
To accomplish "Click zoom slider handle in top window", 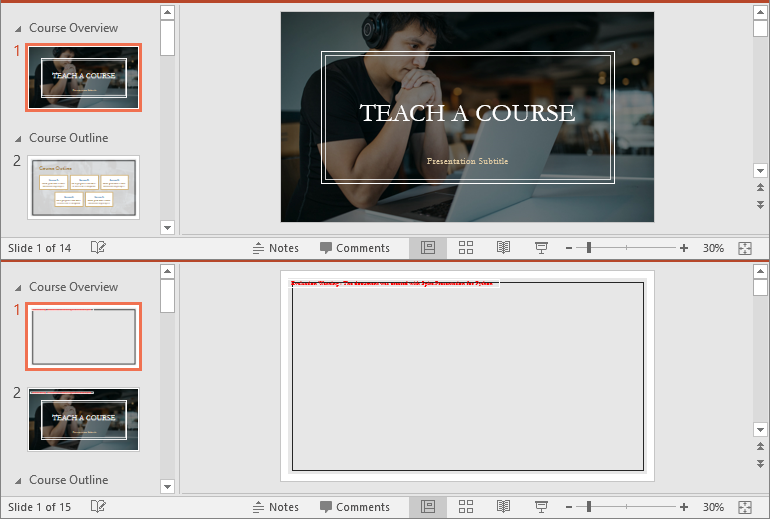I will click(589, 248).
